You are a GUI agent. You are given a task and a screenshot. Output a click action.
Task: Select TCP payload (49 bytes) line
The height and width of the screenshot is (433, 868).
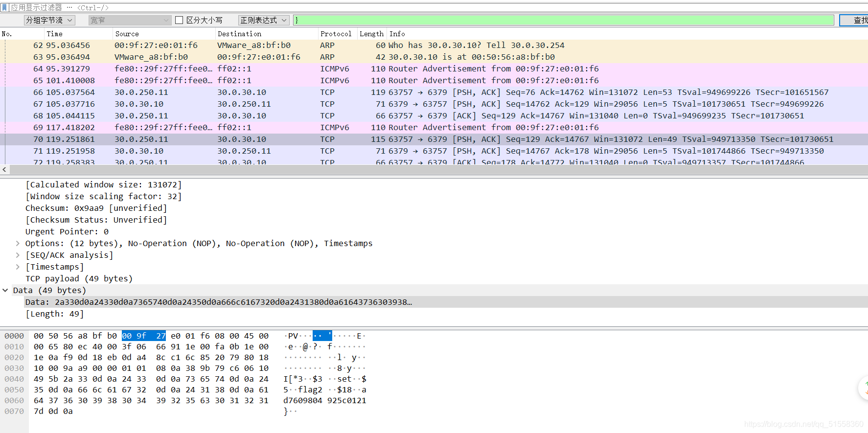(79, 278)
